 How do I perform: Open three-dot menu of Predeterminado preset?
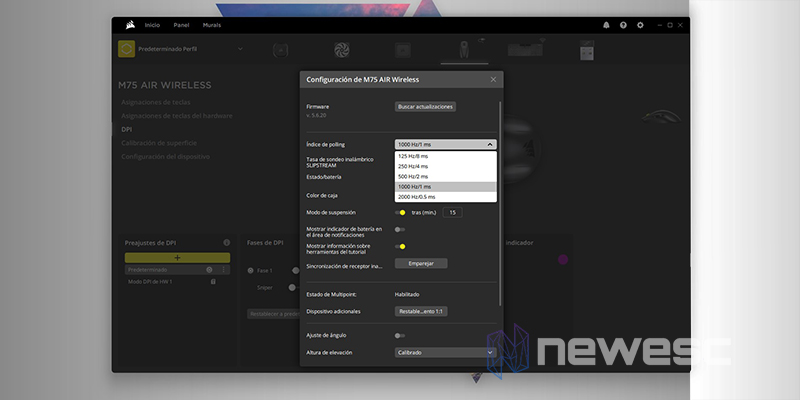223,269
